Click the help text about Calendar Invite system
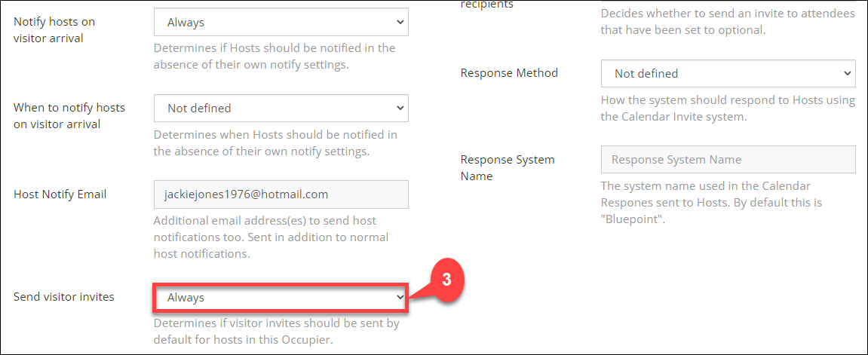868x355 pixels. (728, 109)
